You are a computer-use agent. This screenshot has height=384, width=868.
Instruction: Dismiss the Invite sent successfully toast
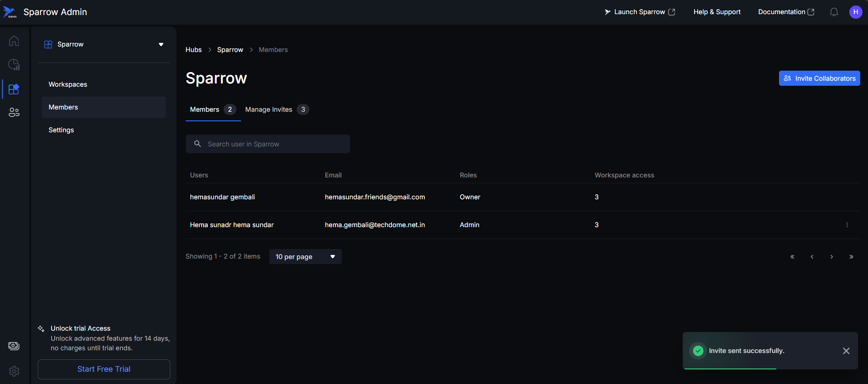pos(846,351)
